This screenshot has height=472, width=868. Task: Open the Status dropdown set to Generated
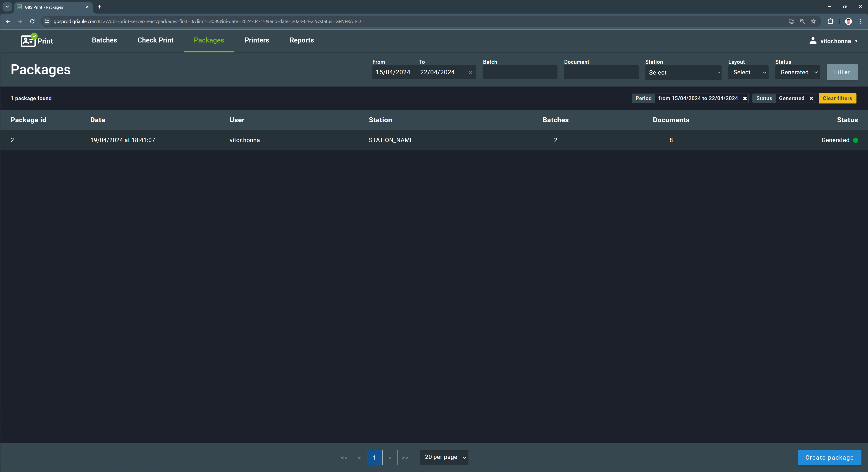click(x=797, y=73)
